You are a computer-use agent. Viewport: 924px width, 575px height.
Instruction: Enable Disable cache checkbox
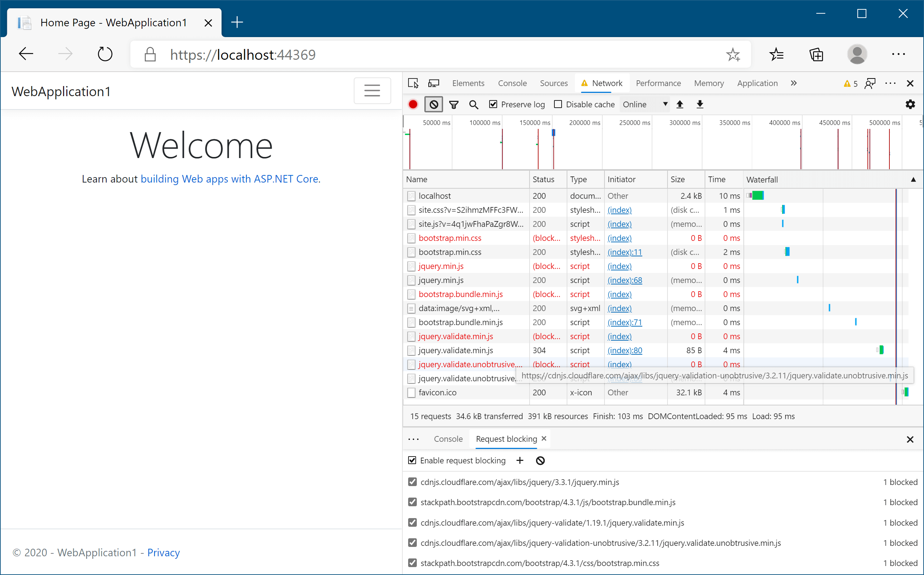[x=558, y=104]
